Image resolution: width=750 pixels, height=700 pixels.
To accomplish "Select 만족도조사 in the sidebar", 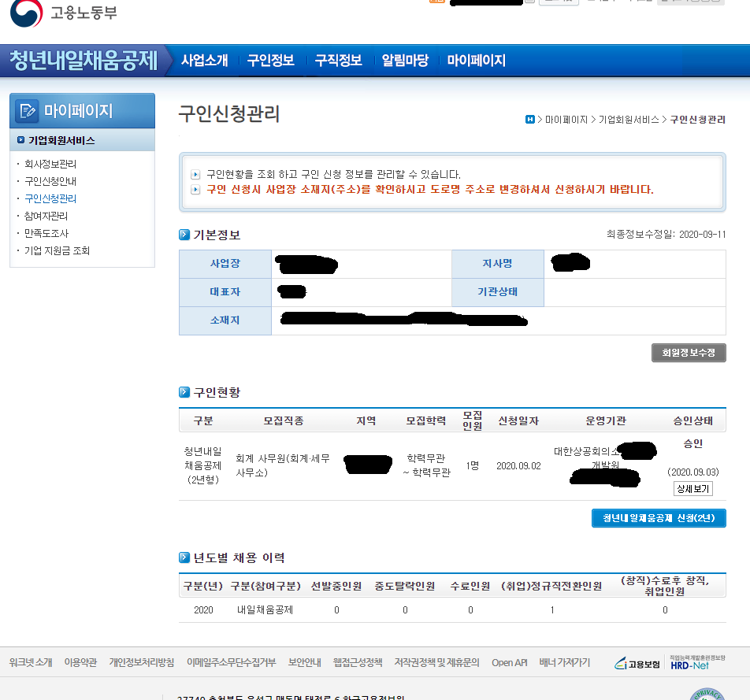I will (x=46, y=233).
